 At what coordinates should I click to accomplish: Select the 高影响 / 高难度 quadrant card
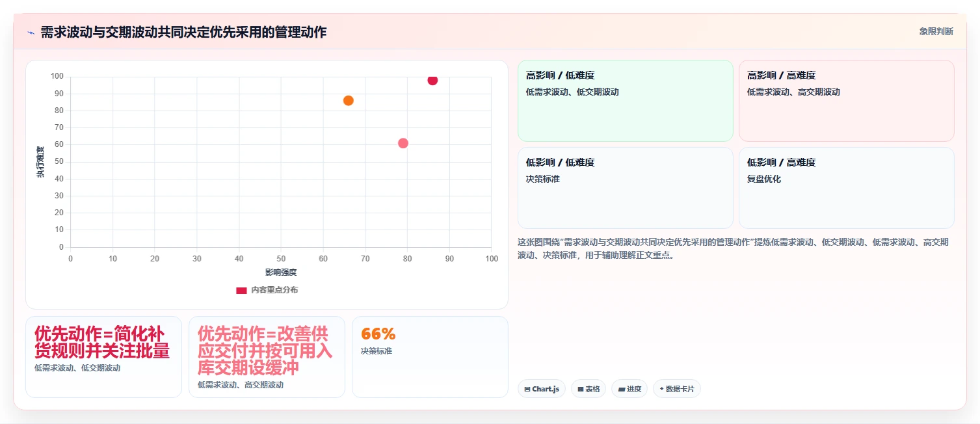(x=846, y=101)
